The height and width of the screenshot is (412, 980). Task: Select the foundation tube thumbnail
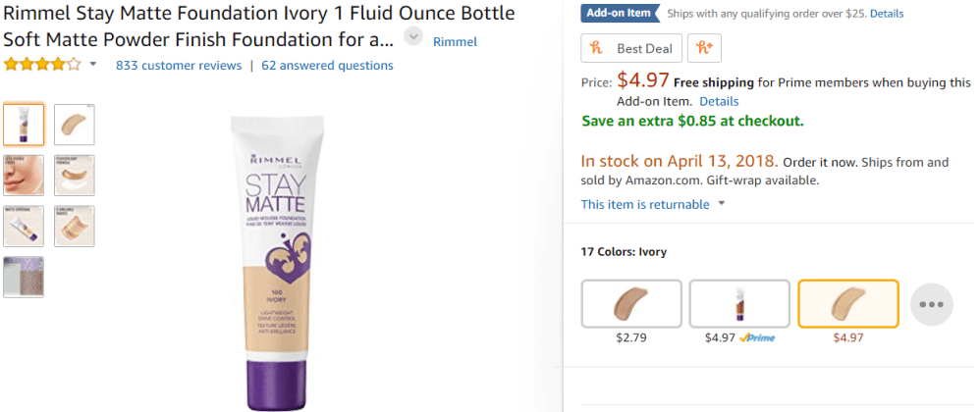click(24, 124)
